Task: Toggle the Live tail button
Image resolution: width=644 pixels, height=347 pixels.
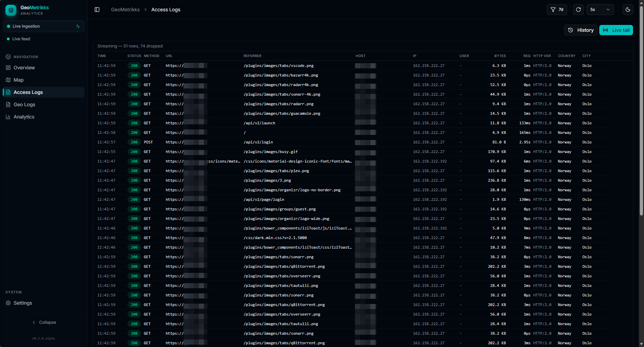Action: coord(616,30)
